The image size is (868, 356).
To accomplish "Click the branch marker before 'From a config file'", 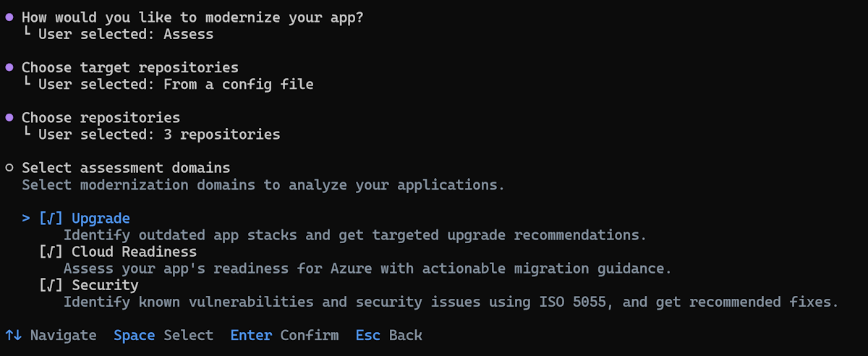I will coord(26,83).
